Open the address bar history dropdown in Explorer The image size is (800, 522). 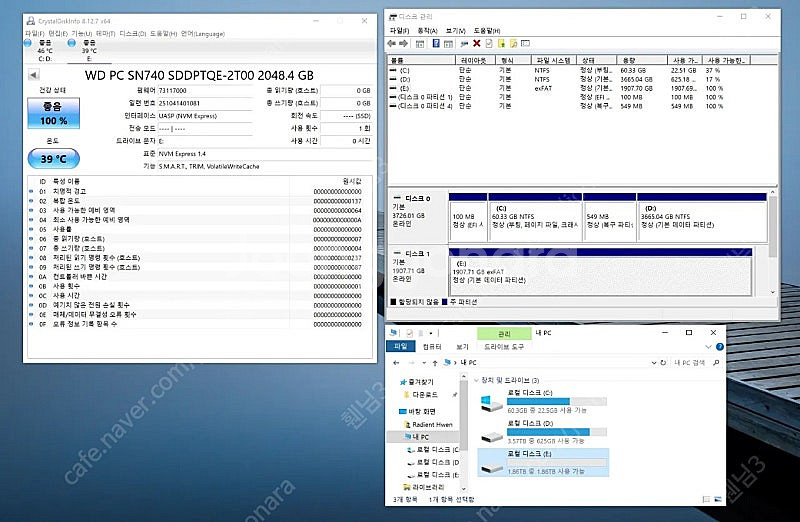(x=654, y=363)
